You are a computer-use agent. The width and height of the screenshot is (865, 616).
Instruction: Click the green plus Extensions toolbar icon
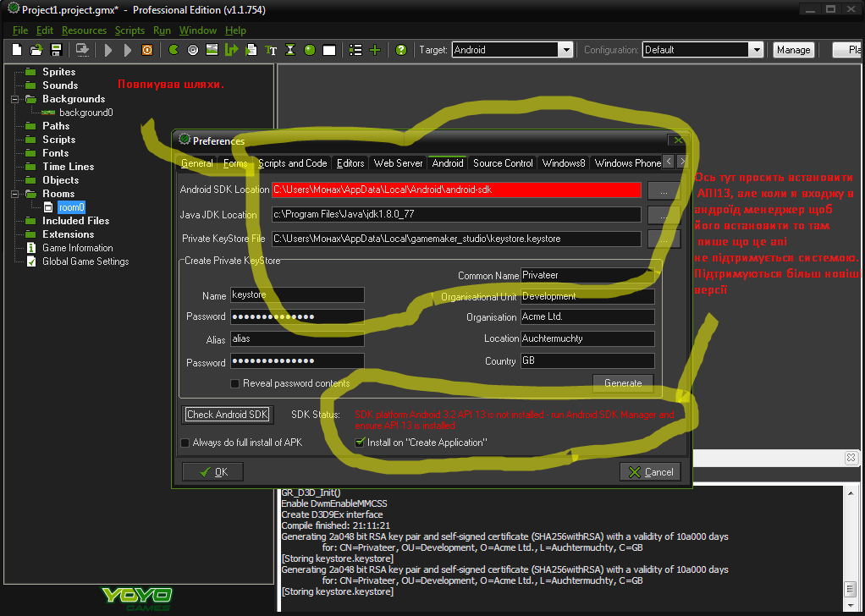click(x=375, y=50)
